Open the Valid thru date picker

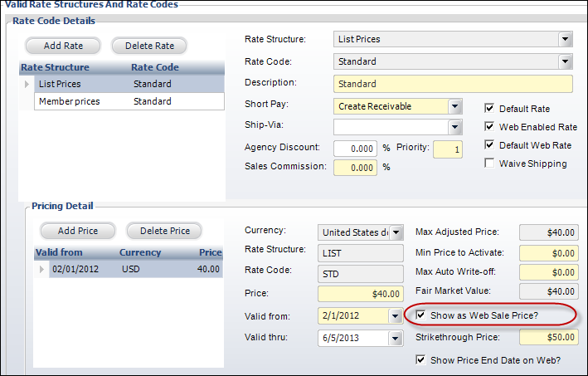[x=396, y=338]
